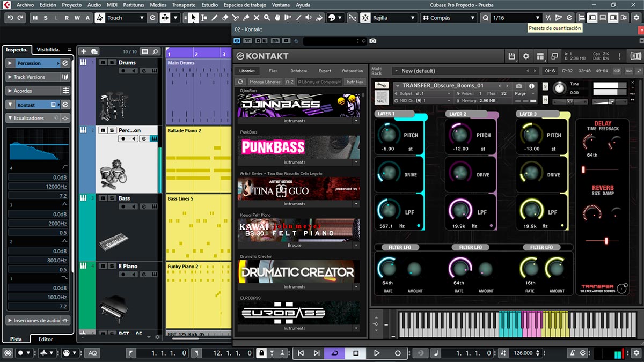
Task: Click the Stop transport button
Action: tap(356, 353)
